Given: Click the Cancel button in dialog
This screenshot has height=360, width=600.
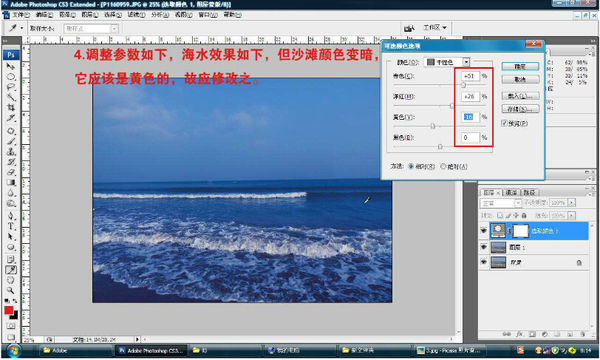Looking at the screenshot, I should click(520, 80).
